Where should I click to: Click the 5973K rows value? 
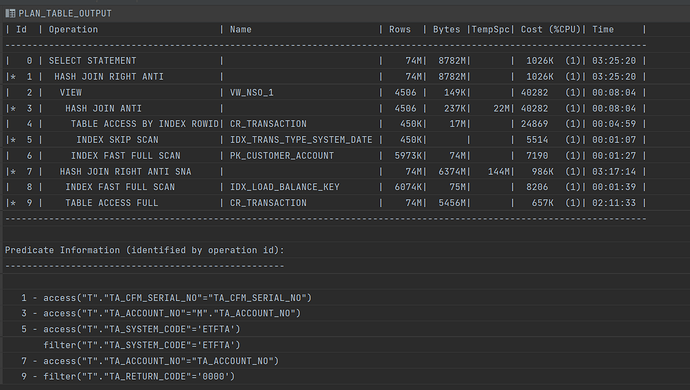pyautogui.click(x=409, y=156)
